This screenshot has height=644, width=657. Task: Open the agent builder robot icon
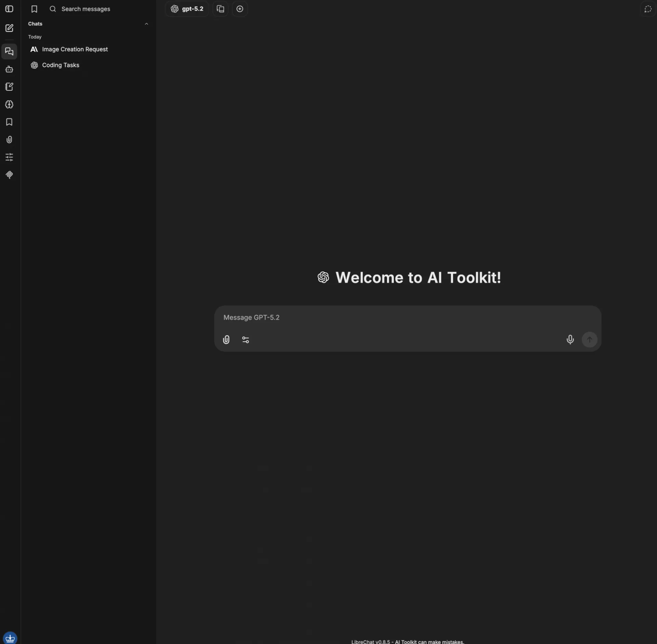(x=9, y=69)
